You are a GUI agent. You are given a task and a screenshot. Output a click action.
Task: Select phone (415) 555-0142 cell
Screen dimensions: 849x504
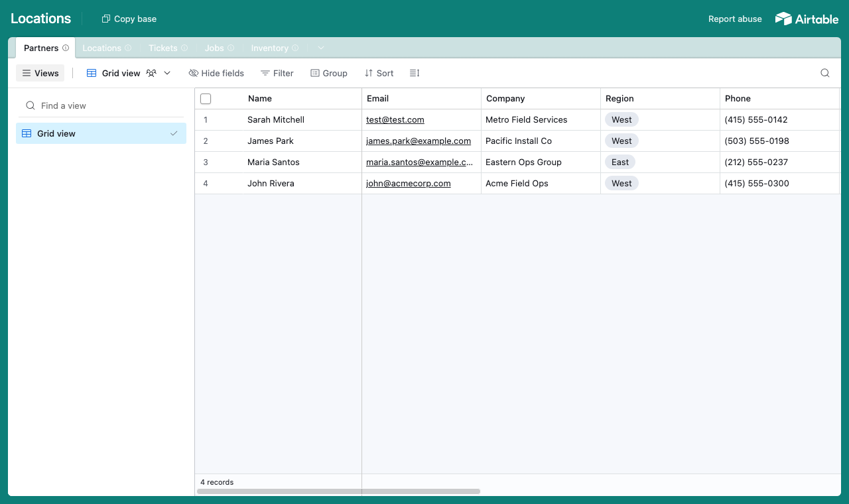780,119
